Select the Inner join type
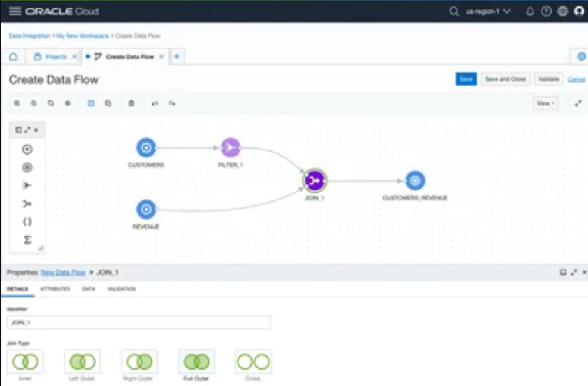588x386 pixels. click(x=25, y=361)
